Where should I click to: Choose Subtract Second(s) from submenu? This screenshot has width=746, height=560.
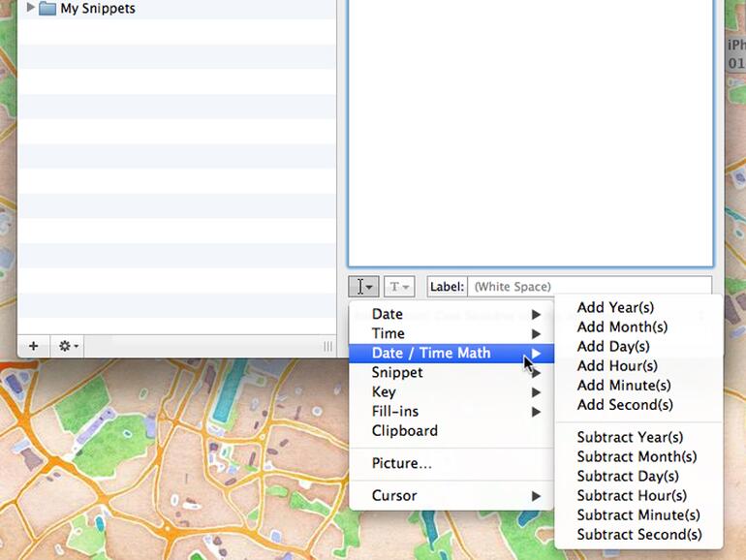pyautogui.click(x=639, y=534)
